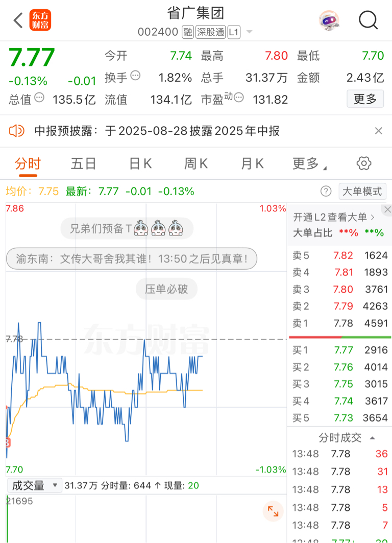Open the Eastmoney orange logo
This screenshot has height=543, width=392.
(x=40, y=20)
